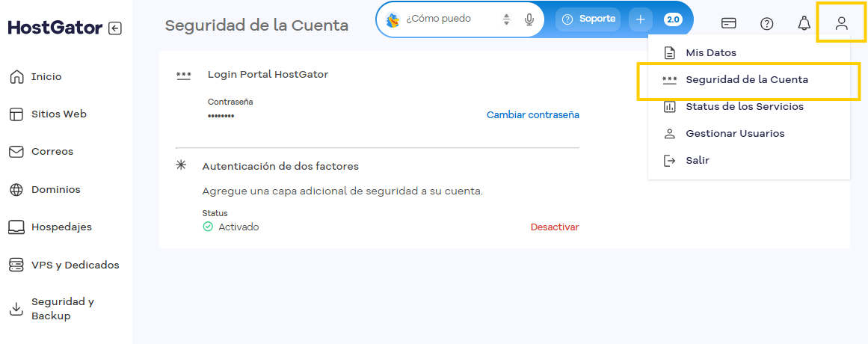The height and width of the screenshot is (344, 868).
Task: Click the HostGator logo
Action: click(55, 28)
